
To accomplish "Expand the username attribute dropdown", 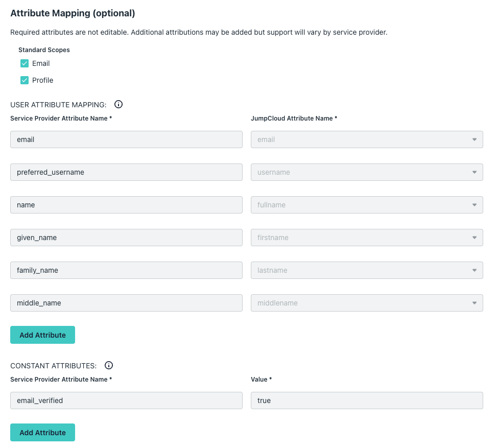I will [366, 172].
